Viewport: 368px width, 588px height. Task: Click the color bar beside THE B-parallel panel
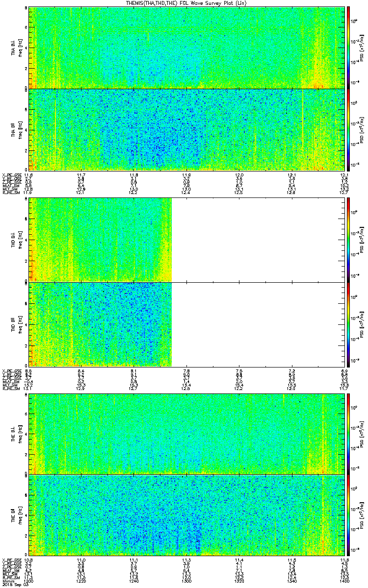[348, 515]
